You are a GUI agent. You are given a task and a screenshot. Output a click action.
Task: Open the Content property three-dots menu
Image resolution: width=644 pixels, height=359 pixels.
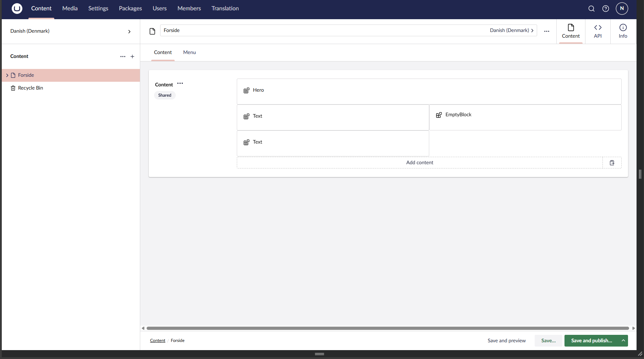click(180, 84)
